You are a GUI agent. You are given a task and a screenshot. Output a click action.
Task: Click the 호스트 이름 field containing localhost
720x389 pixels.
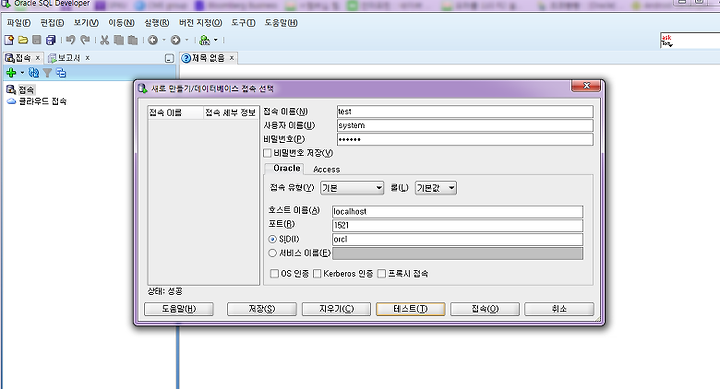tap(457, 212)
